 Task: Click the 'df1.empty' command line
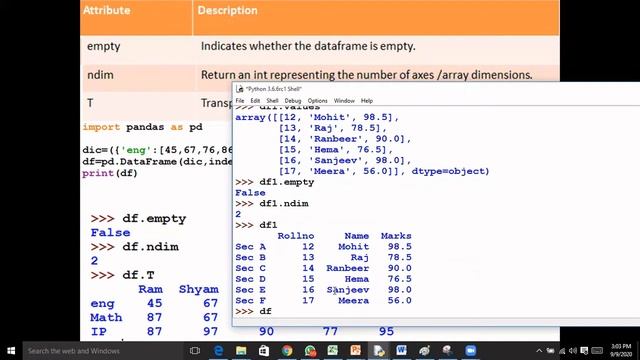tap(274, 182)
